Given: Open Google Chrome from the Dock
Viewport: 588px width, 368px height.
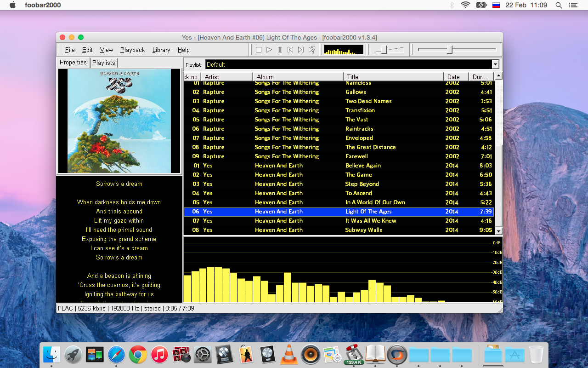Looking at the screenshot, I should click(x=138, y=354).
